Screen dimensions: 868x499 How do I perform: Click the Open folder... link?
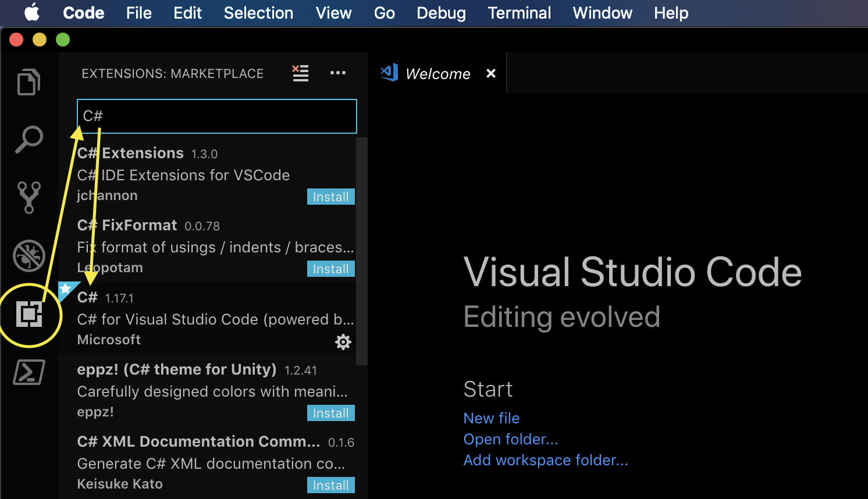(x=510, y=439)
